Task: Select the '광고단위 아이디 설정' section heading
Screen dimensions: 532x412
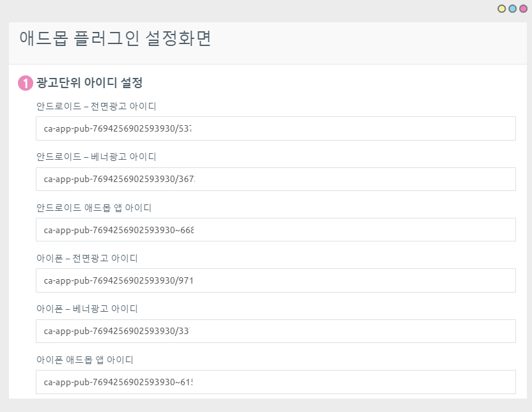Action: [90, 83]
